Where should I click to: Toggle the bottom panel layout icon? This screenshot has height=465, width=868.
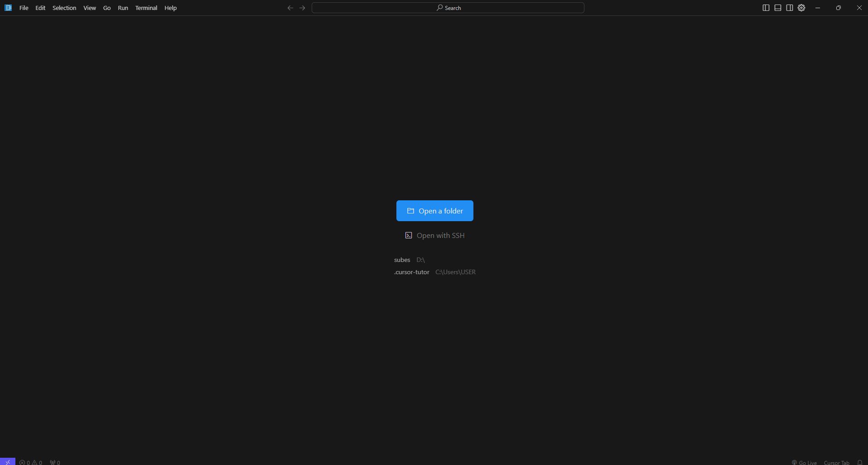coord(778,8)
